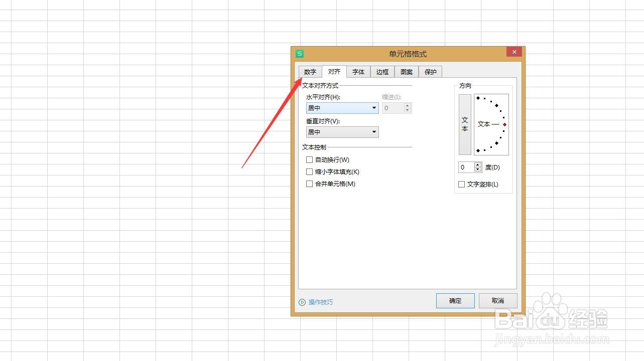
Task: Decrease the degree value with down arrow
Action: (478, 170)
